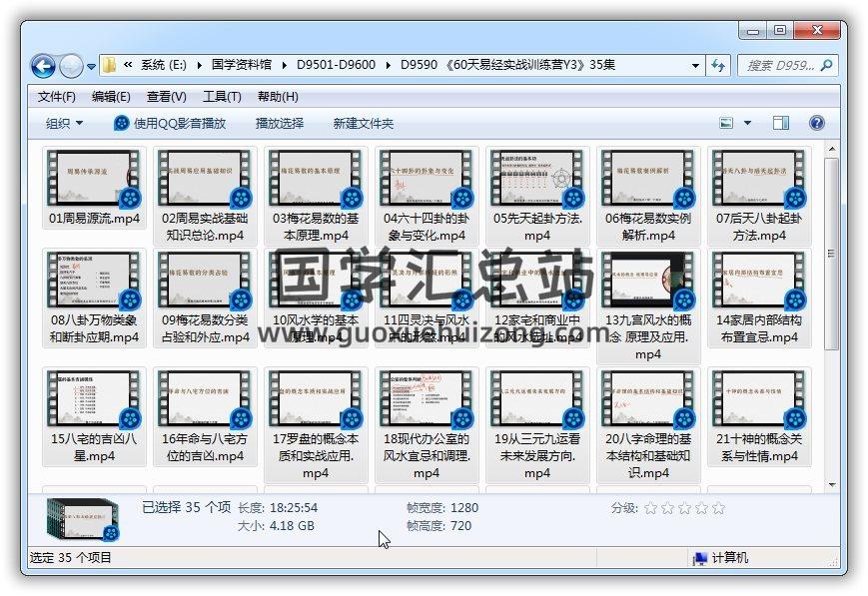Open the Help question mark icon
868x596 pixels.
tap(816, 123)
